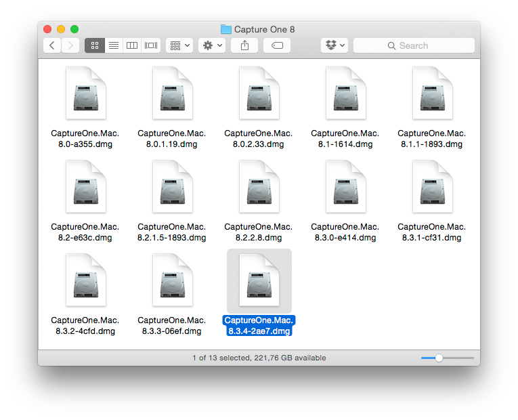
Task: Click selected file name CaptureOne.Mac.8.3.4-2ae7.dmg
Action: pos(259,326)
